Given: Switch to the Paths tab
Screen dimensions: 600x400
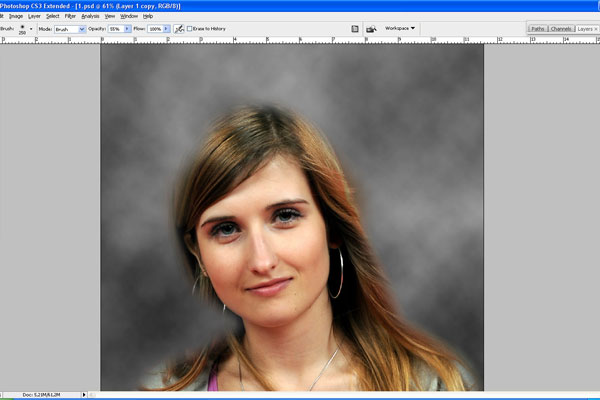Looking at the screenshot, I should point(538,29).
